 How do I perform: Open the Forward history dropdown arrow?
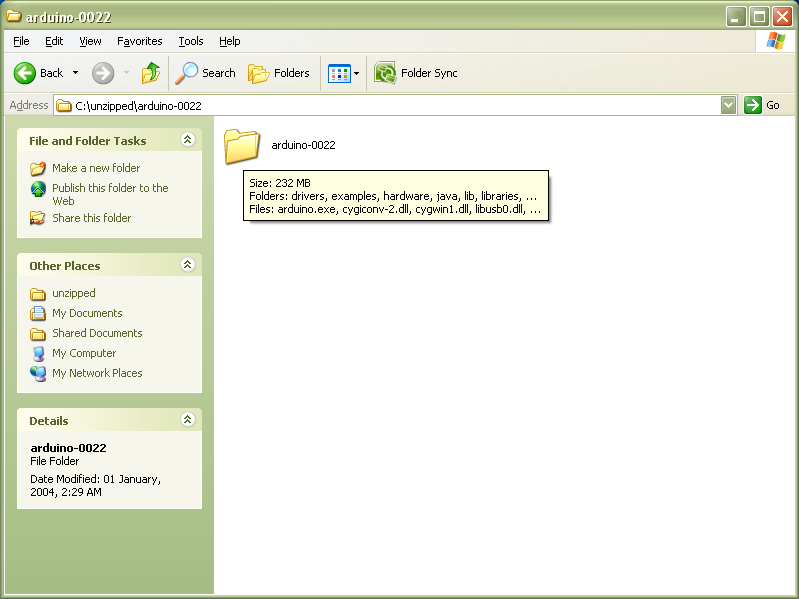(126, 73)
